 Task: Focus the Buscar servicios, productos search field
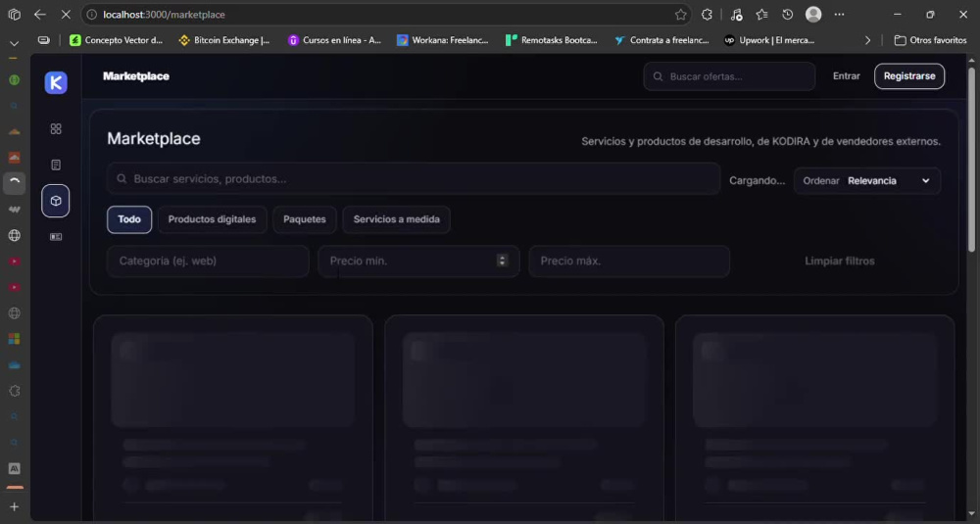click(414, 178)
